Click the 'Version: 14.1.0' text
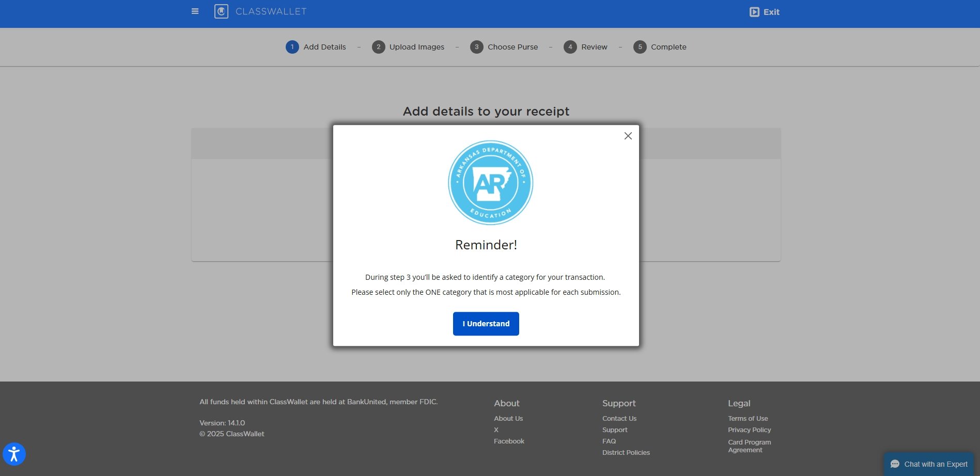The image size is (980, 476). (222, 423)
